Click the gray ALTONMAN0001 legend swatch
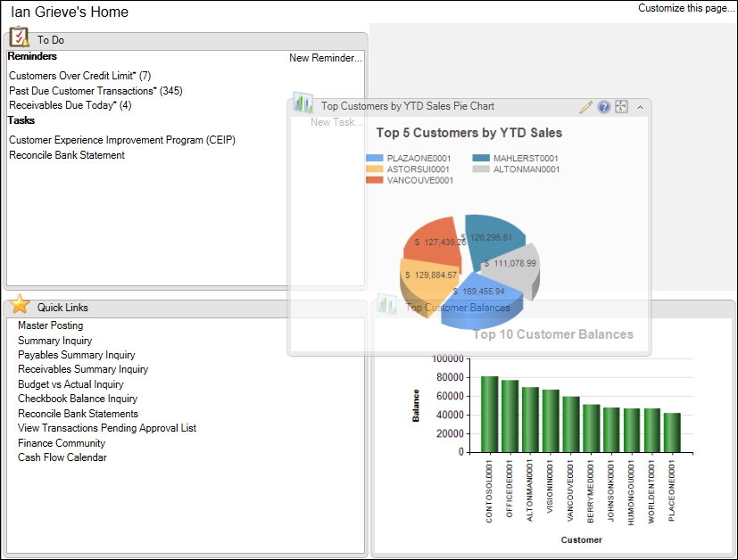Image resolution: width=738 pixels, height=560 pixels. pyautogui.click(x=481, y=169)
